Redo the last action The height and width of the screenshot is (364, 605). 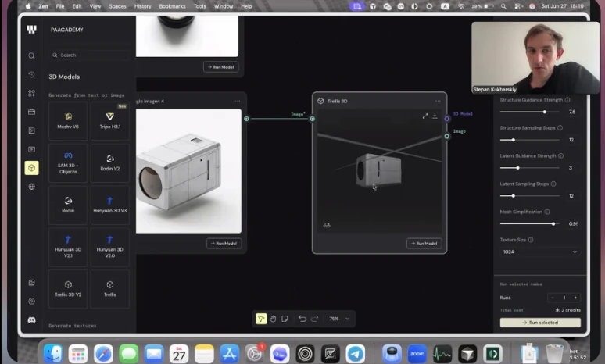point(314,319)
